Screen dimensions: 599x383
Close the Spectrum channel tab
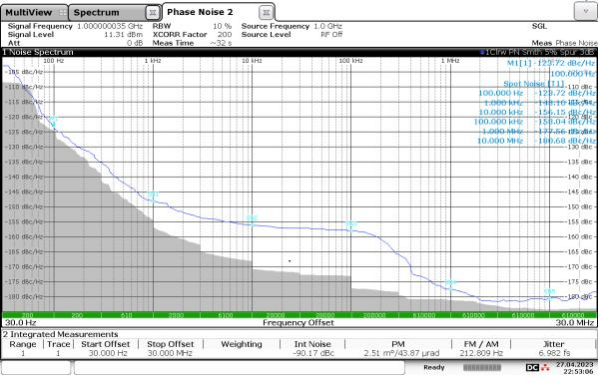click(x=152, y=13)
